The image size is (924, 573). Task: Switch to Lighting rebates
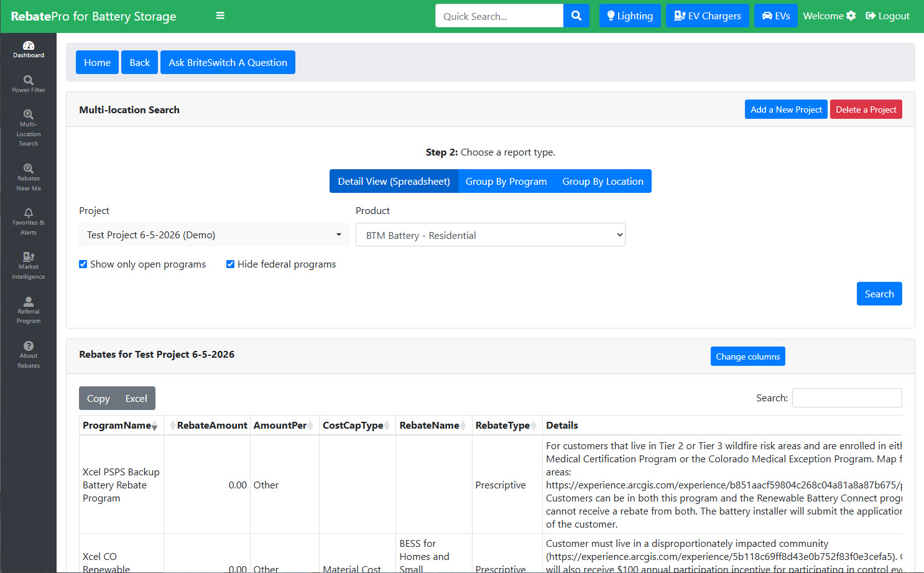[x=630, y=16]
